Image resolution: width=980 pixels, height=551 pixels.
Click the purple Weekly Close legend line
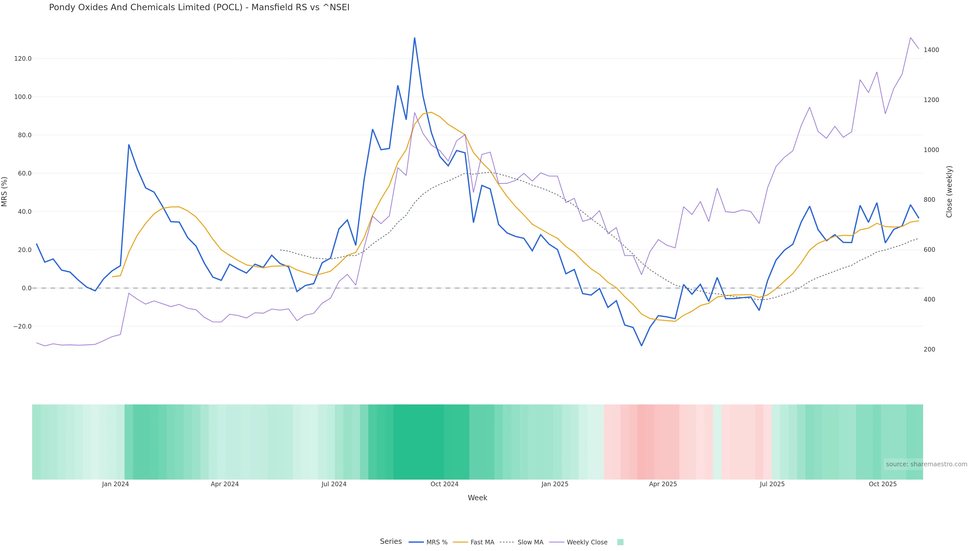click(557, 542)
